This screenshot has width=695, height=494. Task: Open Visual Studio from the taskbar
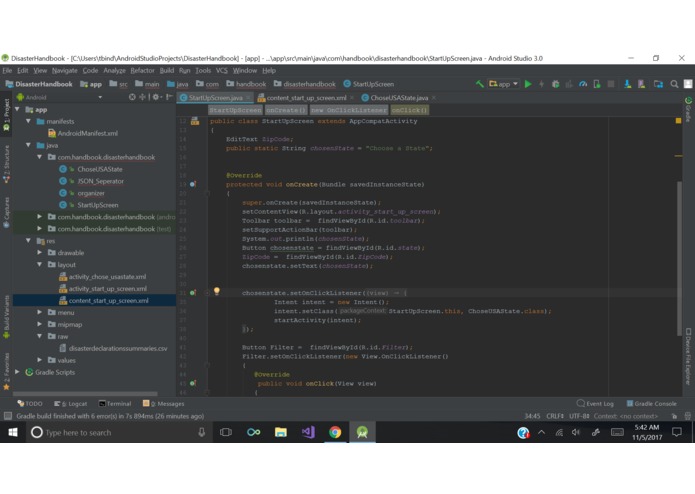point(308,432)
